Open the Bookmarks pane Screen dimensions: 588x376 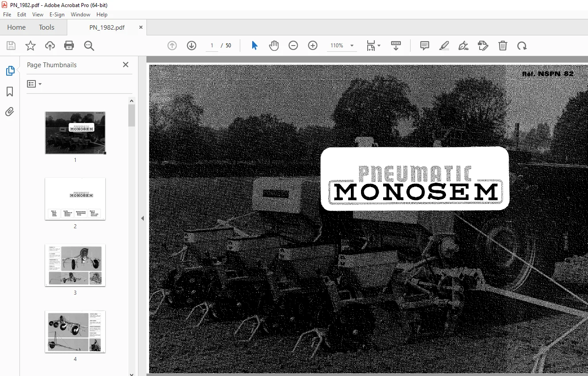[10, 92]
